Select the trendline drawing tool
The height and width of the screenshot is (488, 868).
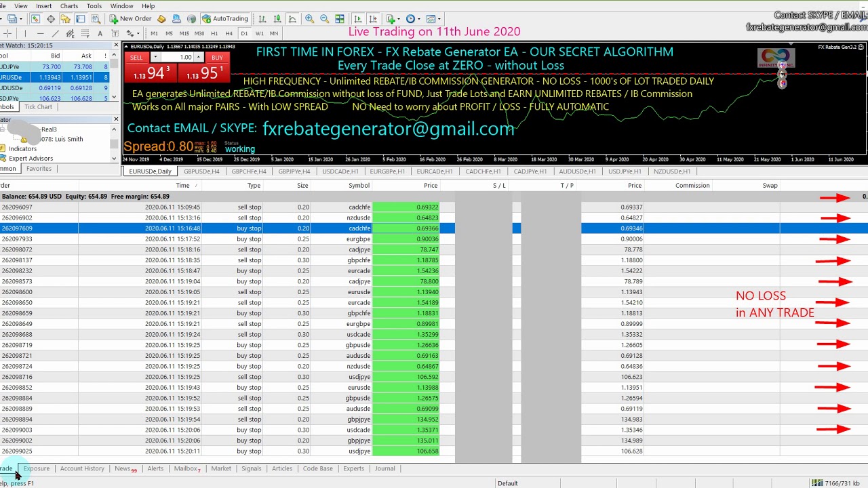[x=55, y=33]
